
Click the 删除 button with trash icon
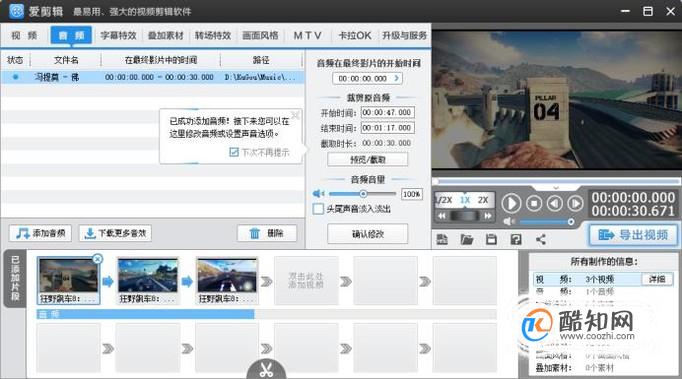267,233
